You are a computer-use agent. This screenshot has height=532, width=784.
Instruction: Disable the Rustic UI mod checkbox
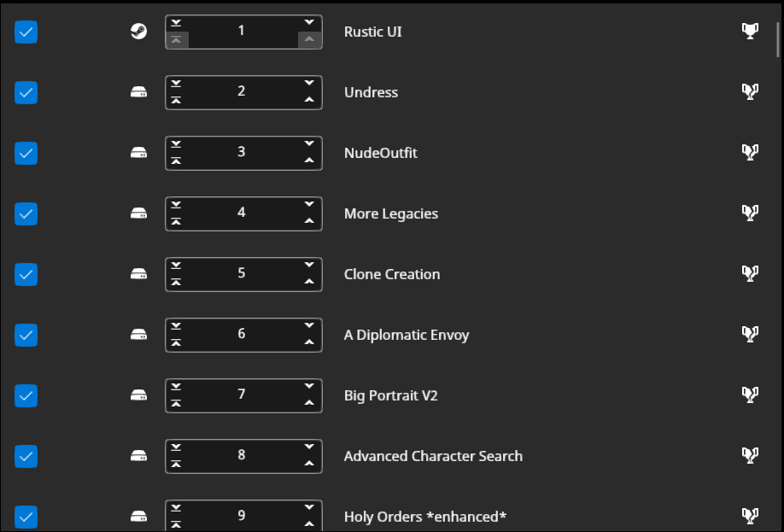coord(26,32)
